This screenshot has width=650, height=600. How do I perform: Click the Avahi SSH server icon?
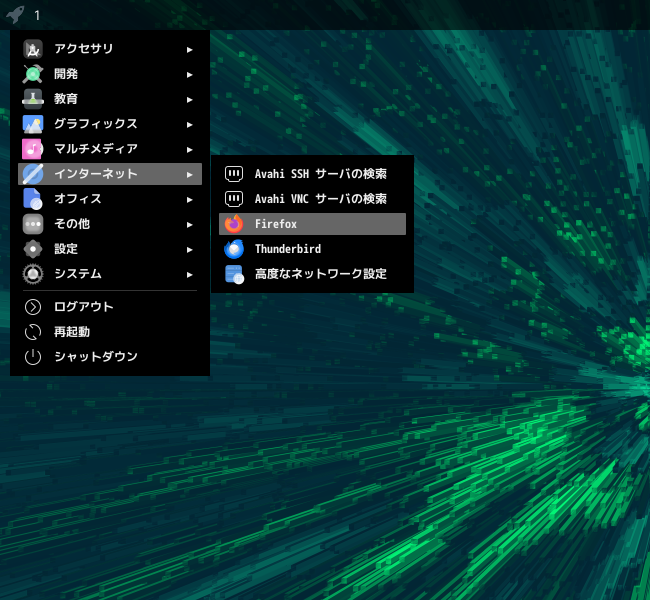[234, 174]
